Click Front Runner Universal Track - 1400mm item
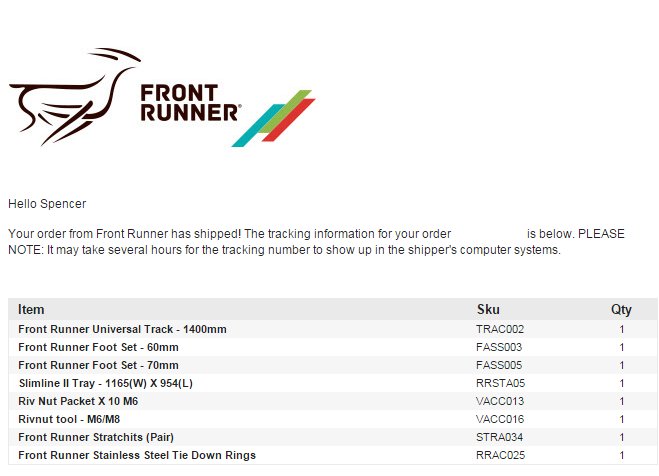Screen dimensions: 659x476 tap(122, 329)
